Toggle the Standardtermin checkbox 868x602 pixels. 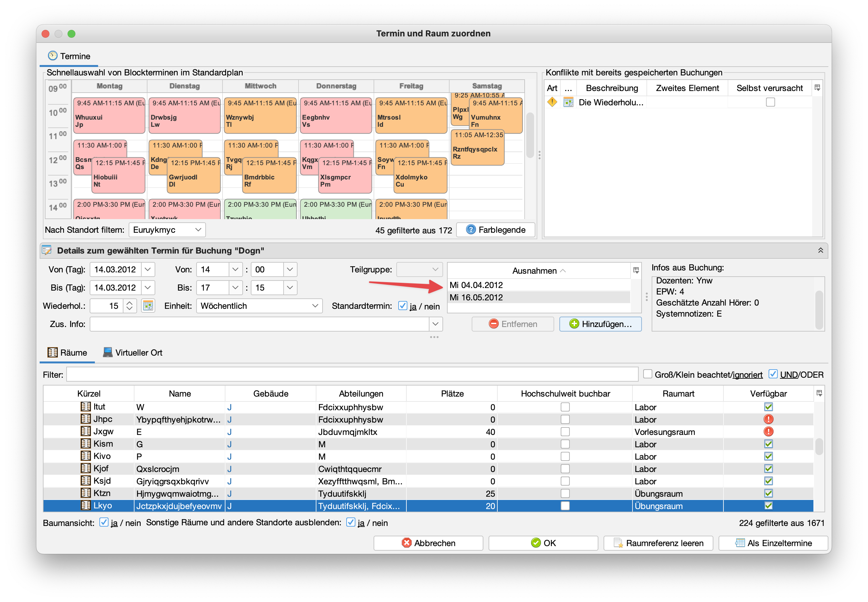[x=402, y=306]
